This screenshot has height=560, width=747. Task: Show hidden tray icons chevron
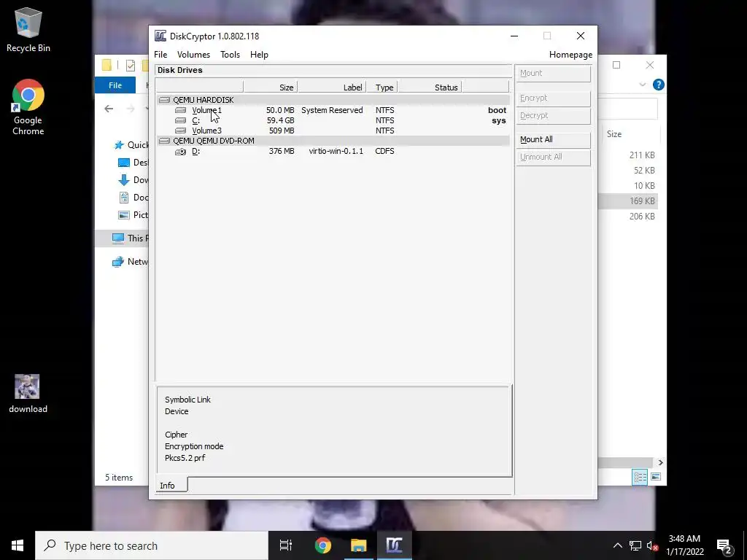click(617, 545)
